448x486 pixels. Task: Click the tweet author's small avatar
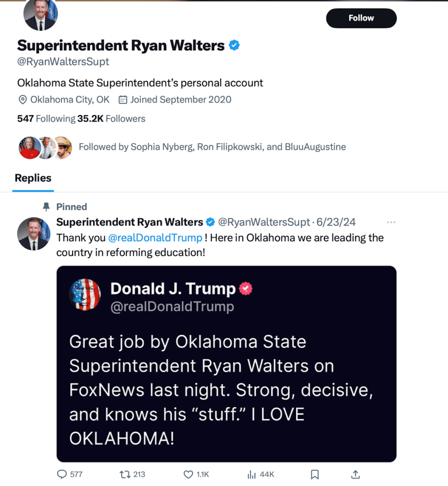33,234
